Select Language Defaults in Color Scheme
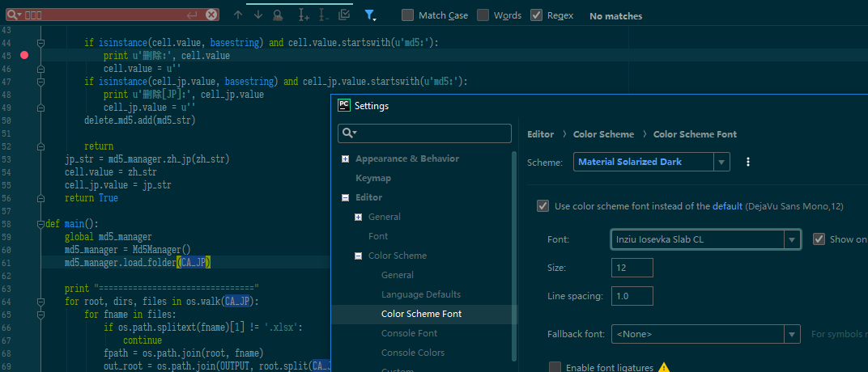This screenshot has height=372, width=868. coord(421,294)
